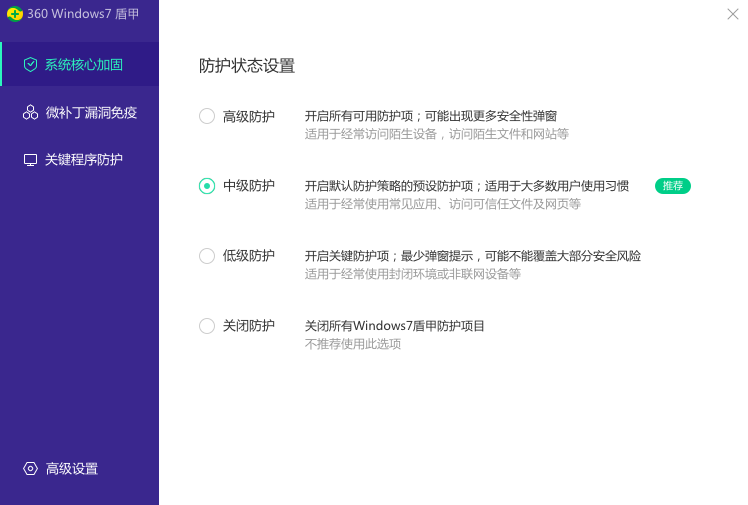The height and width of the screenshot is (505, 748).
Task: Select the 中级防护 radio button
Action: tap(207, 186)
